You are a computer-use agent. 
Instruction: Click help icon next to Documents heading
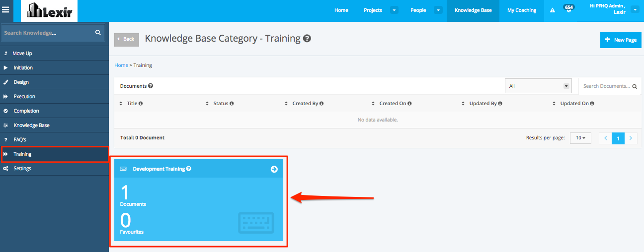tap(151, 86)
